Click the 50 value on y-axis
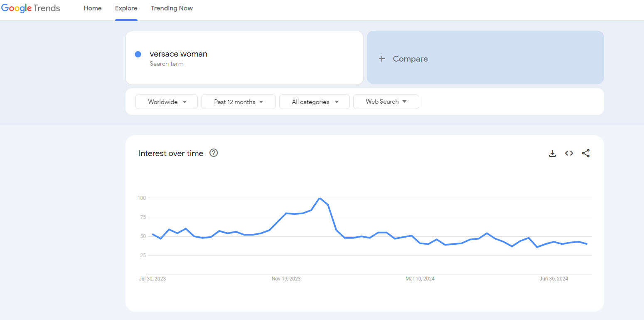The width and height of the screenshot is (644, 320). coord(143,236)
